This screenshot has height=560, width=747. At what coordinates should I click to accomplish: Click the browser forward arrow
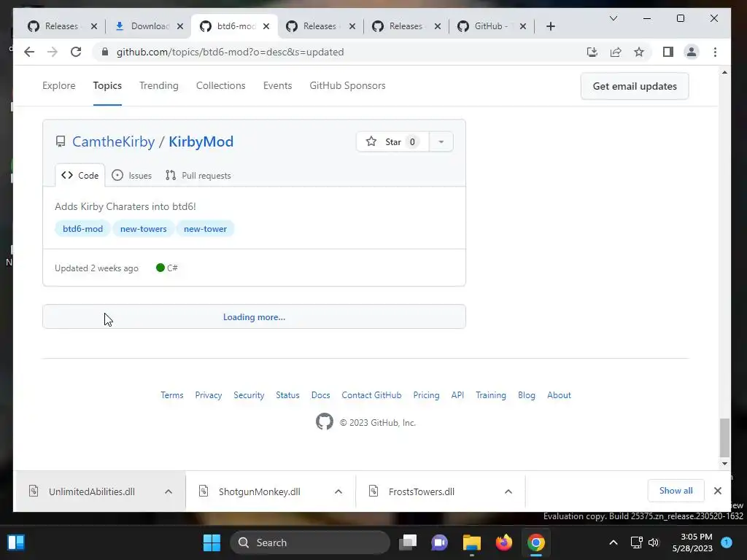53,52
